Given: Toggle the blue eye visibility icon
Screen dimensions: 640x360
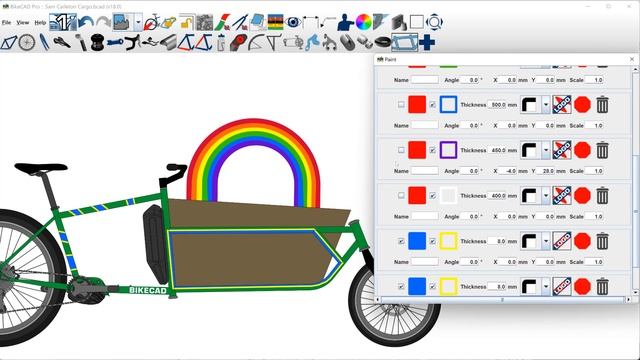Looking at the screenshot, I should (x=293, y=22).
